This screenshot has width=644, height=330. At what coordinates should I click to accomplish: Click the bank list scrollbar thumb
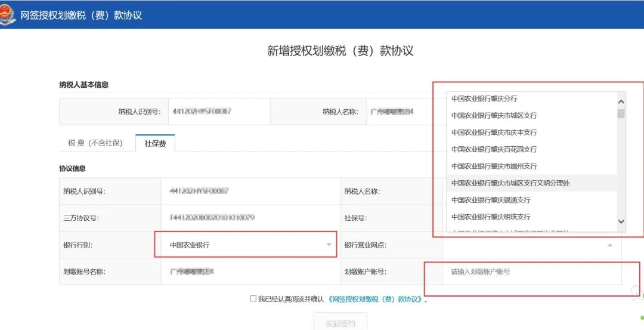point(621,114)
